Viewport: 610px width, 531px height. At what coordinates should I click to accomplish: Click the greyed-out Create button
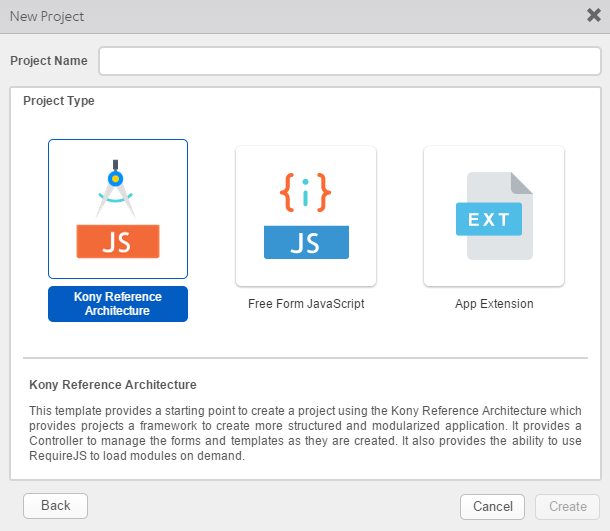(568, 506)
